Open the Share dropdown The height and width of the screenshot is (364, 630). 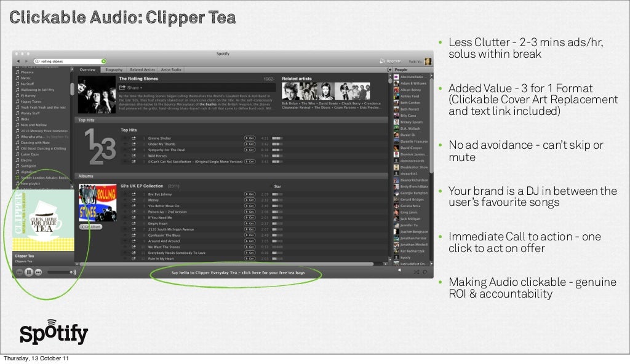click(x=130, y=87)
